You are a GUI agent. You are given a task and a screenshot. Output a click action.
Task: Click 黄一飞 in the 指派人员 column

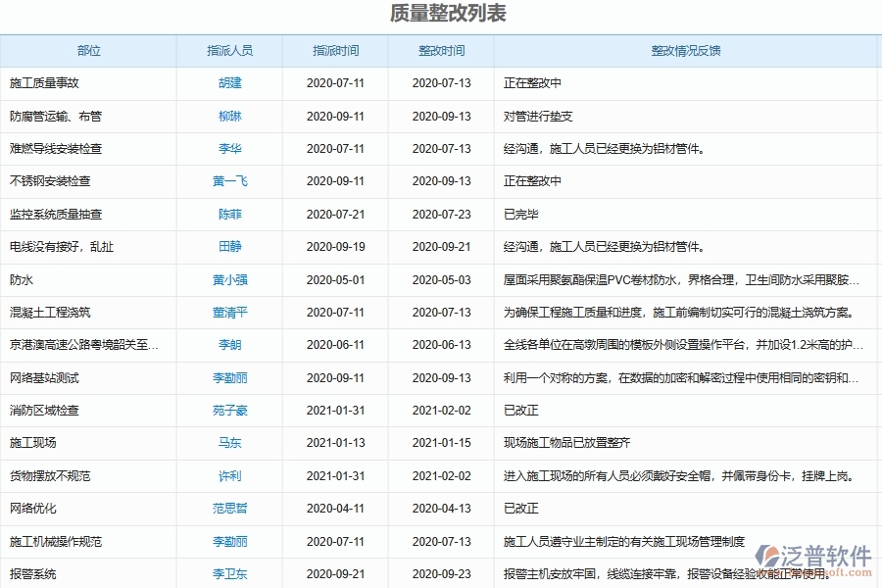[x=228, y=181]
